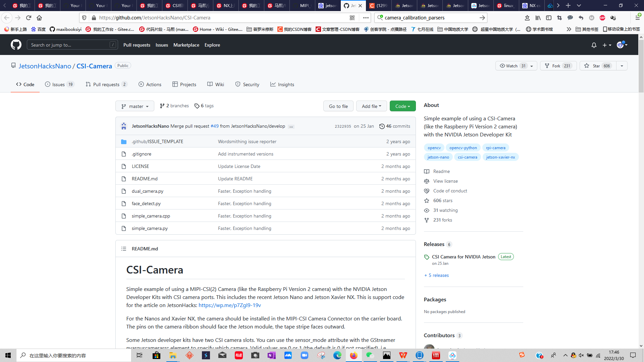
Task: Open the commits history clock icon
Action: click(x=382, y=126)
